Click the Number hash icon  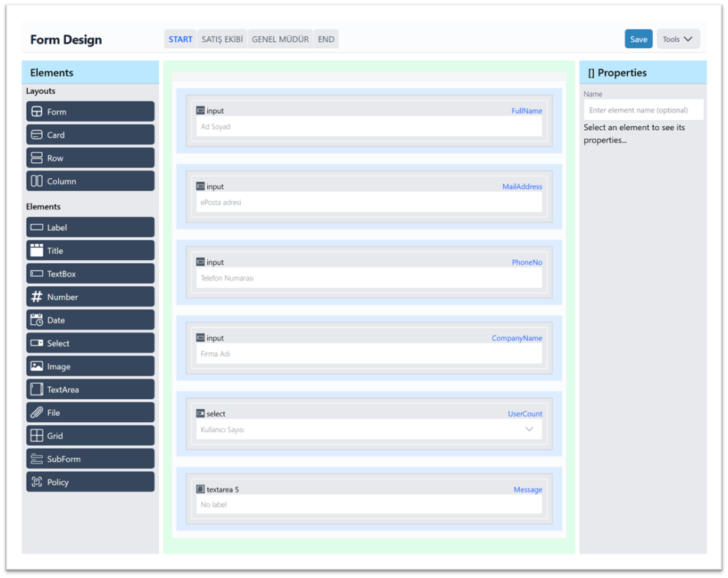[37, 297]
